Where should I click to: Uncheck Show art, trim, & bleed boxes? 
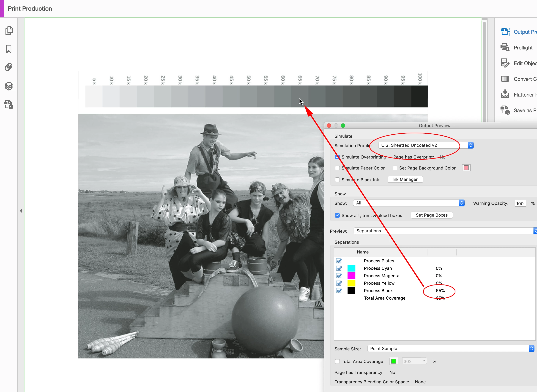[337, 215]
